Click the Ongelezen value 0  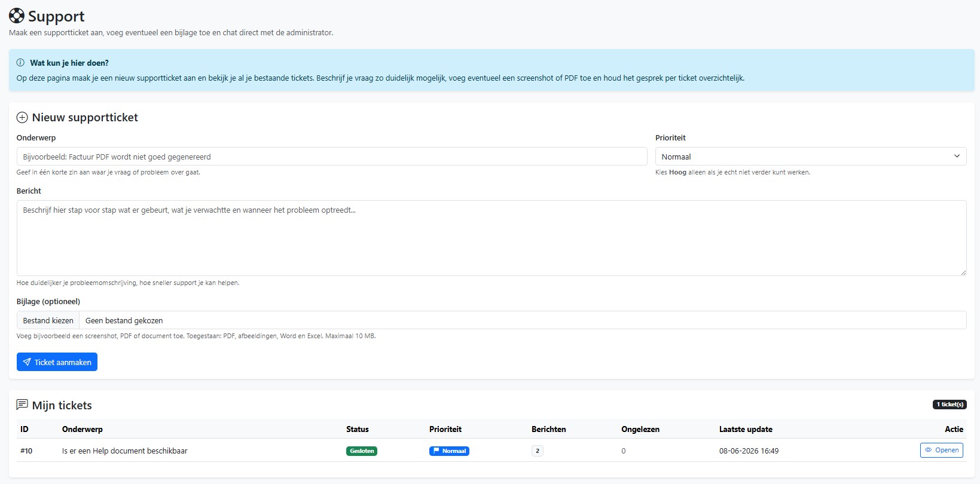[x=624, y=451]
